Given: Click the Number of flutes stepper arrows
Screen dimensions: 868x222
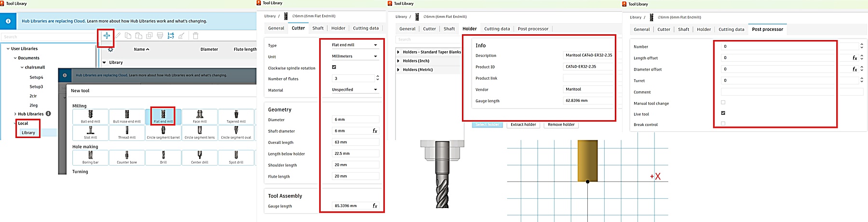Looking at the screenshot, I should (378, 78).
